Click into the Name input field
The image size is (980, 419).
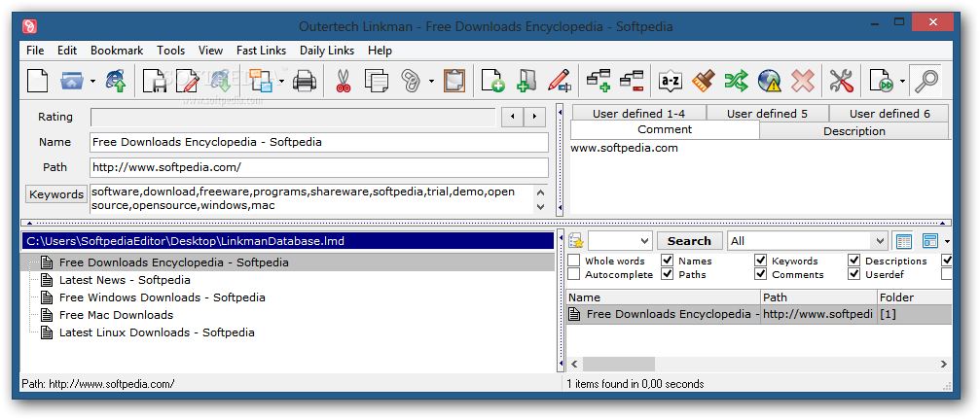(x=319, y=142)
